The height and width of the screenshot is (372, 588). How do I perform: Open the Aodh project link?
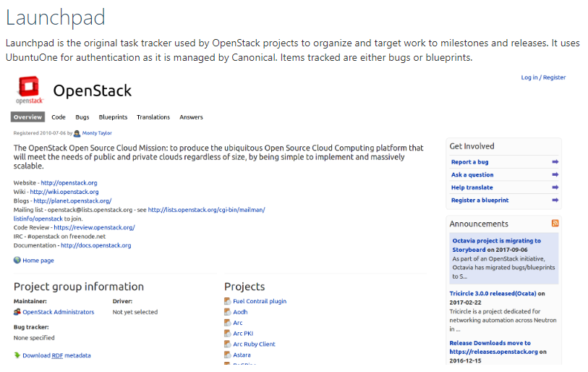(240, 312)
